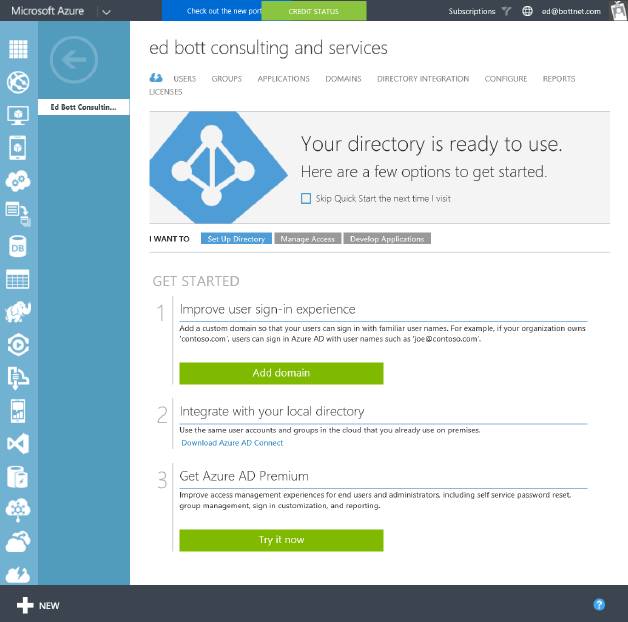This screenshot has height=622, width=628.
Task: Select the Manage Access option
Action: click(x=306, y=239)
